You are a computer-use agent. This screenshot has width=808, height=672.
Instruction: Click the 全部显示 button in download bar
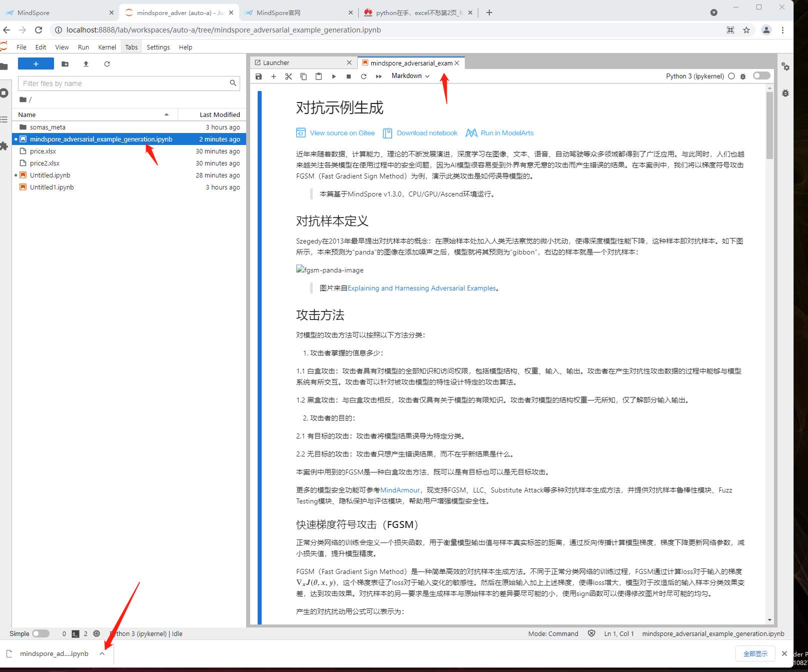tap(755, 653)
